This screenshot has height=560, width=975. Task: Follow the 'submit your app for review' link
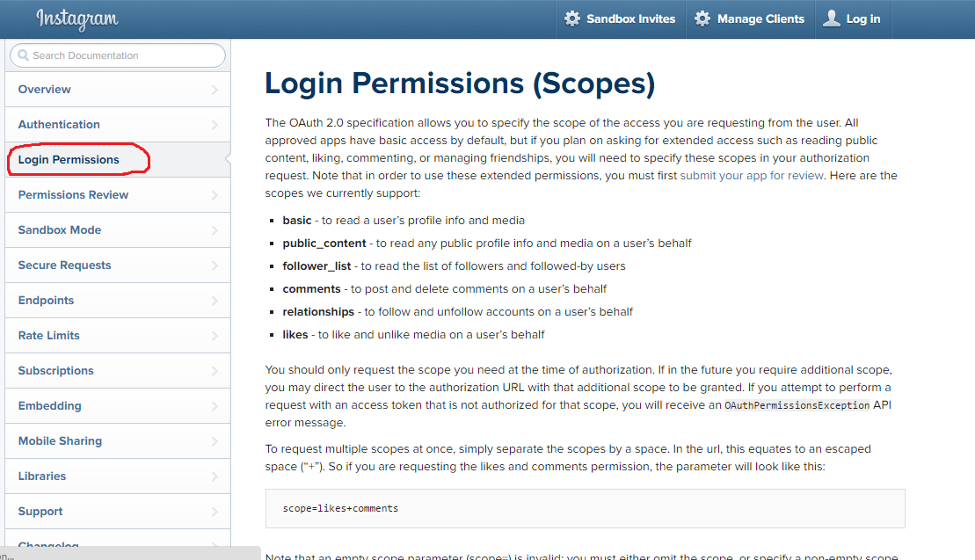(752, 176)
